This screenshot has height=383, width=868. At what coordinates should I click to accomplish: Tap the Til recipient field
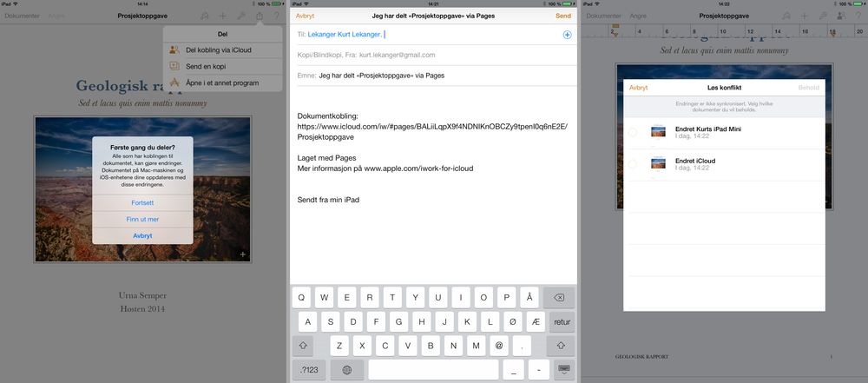pyautogui.click(x=433, y=35)
